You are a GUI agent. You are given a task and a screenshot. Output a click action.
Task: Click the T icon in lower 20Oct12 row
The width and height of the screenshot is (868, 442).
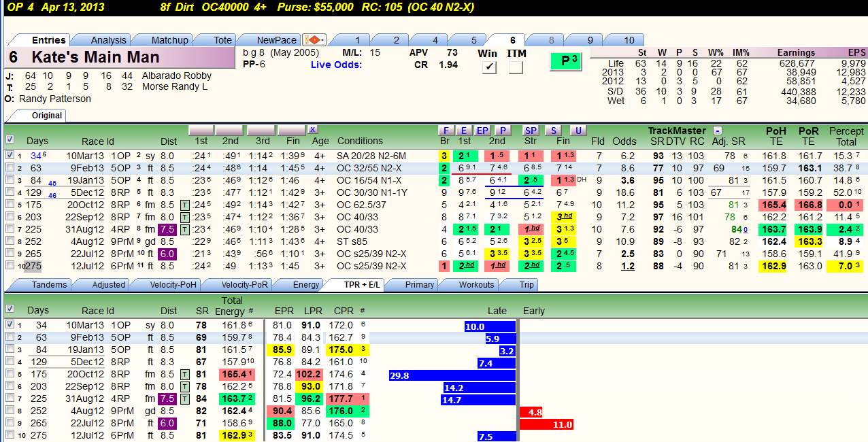(x=184, y=375)
